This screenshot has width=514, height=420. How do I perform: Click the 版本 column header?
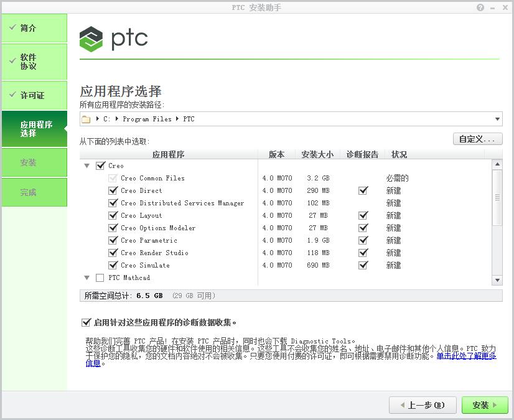coord(277,154)
